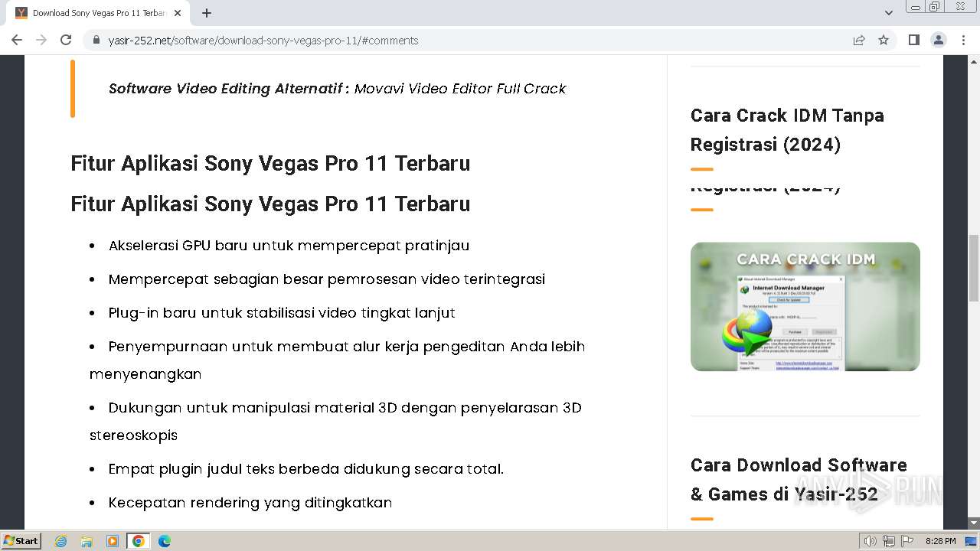Restore down the Chrome window
The height and width of the screenshot is (551, 980).
pyautogui.click(x=935, y=7)
